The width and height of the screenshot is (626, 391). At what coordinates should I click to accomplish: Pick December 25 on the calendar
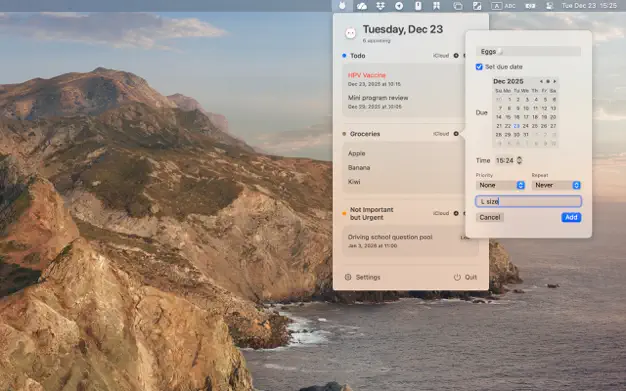535,126
